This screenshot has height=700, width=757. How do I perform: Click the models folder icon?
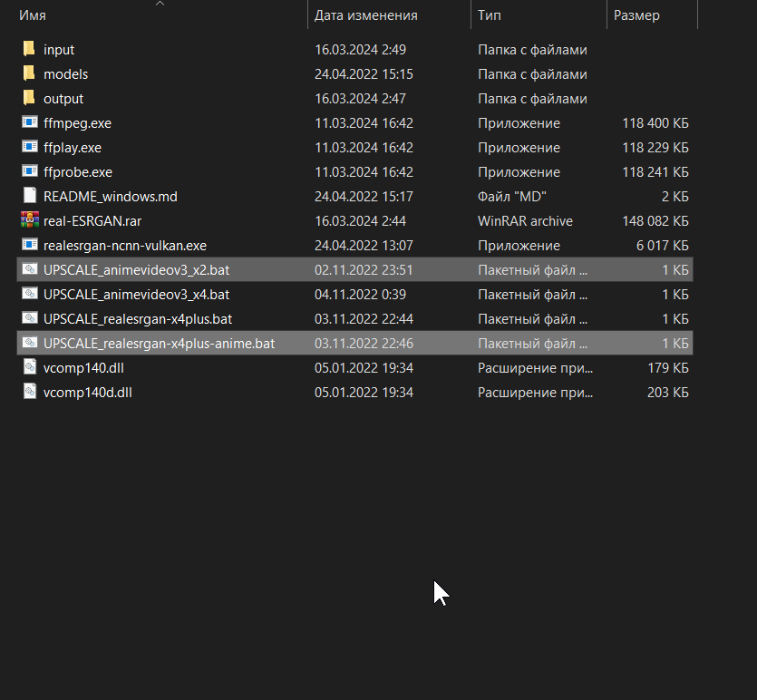[29, 73]
